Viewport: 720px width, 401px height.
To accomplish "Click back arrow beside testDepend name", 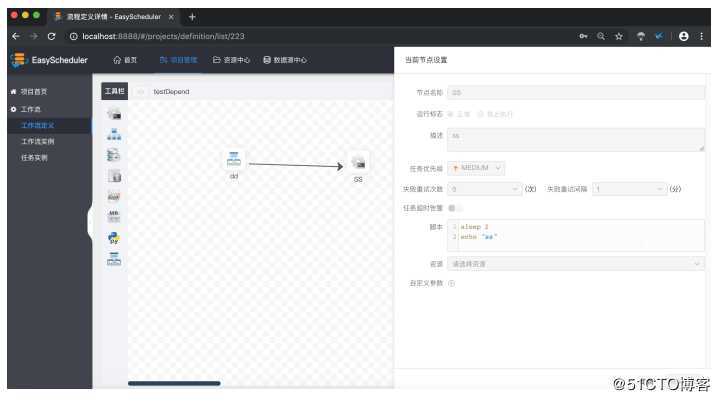I will [x=141, y=91].
